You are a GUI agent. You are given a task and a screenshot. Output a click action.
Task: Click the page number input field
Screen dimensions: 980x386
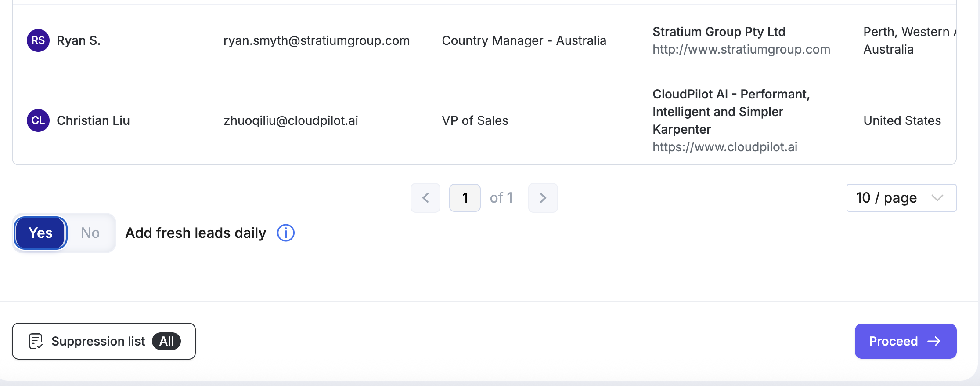click(x=465, y=198)
